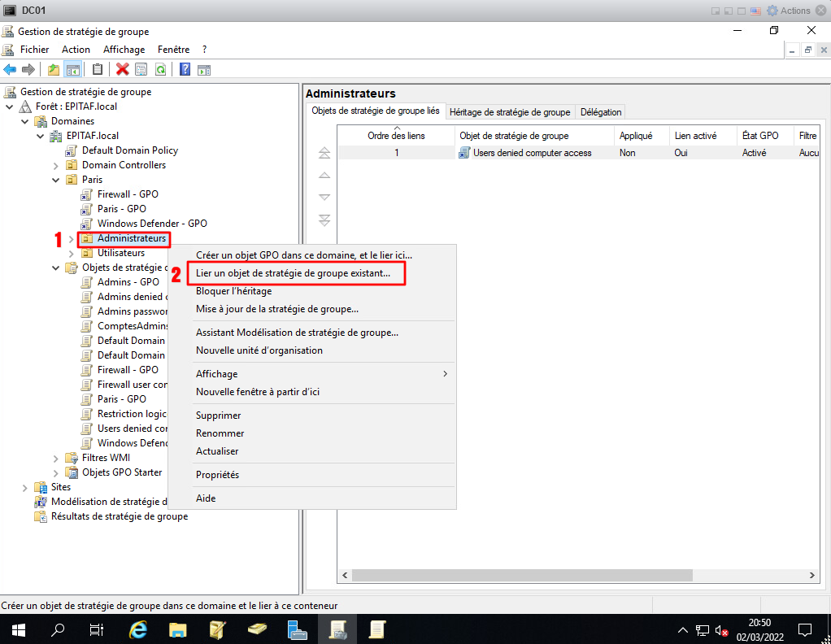Switch to 'Héritage de stratégie de groupe' tab
This screenshot has width=831, height=644.
[x=509, y=112]
